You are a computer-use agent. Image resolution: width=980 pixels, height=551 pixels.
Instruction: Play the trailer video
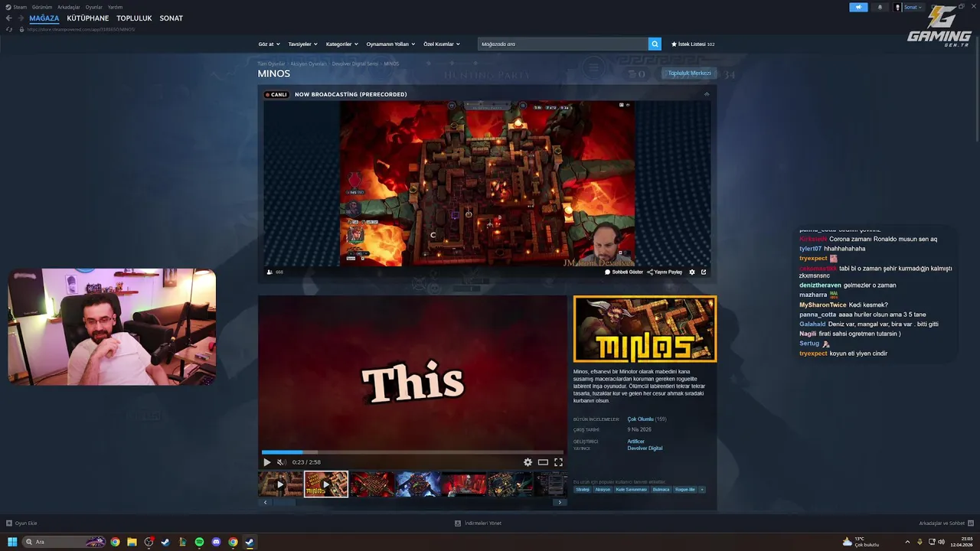click(267, 462)
